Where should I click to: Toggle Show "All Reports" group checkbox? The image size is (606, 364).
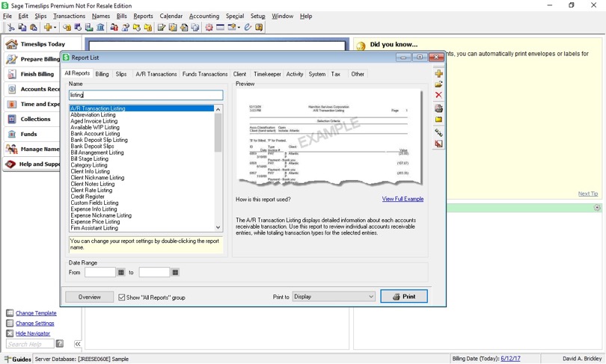(x=122, y=297)
